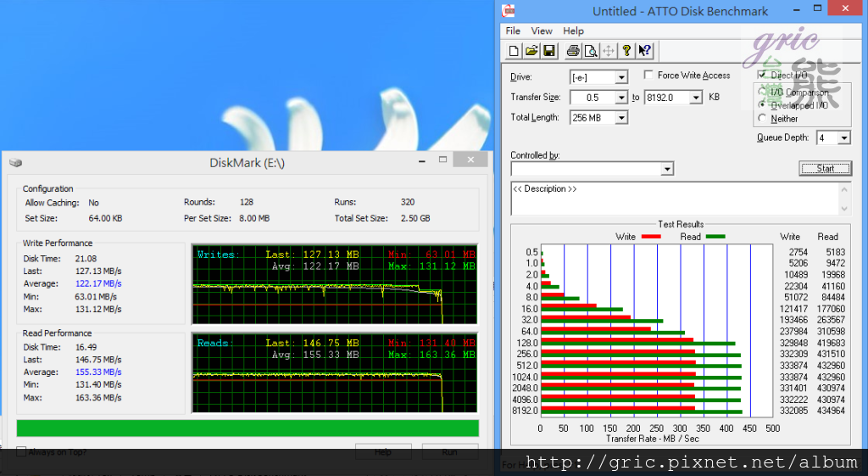
Task: Close the ATTO Disk Benchmark window
Action: [845, 8]
